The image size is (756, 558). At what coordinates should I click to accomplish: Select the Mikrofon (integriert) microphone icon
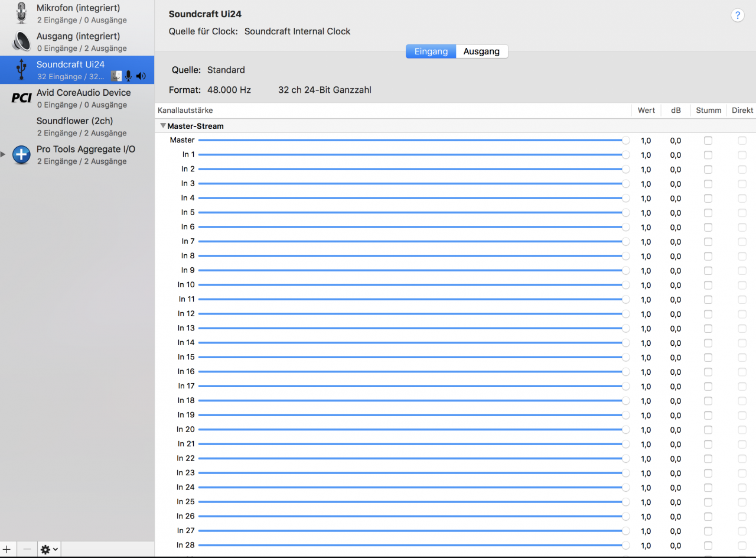coord(21,13)
